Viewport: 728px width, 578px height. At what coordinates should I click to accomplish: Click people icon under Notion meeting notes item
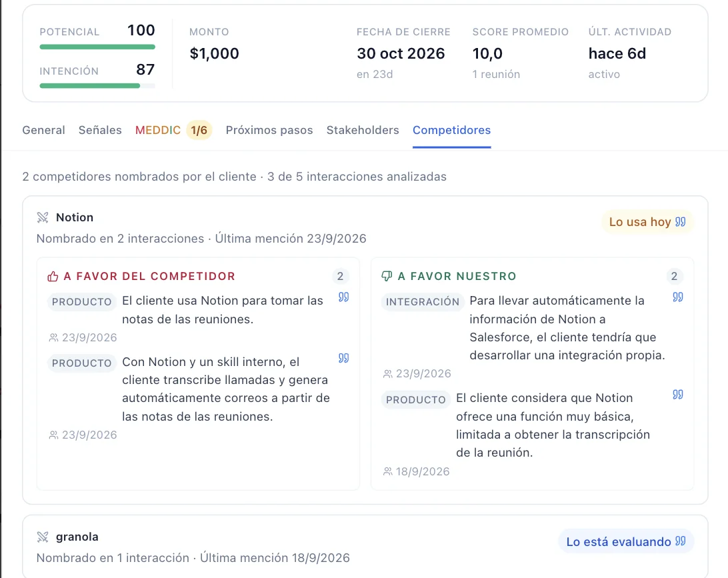[x=53, y=337]
